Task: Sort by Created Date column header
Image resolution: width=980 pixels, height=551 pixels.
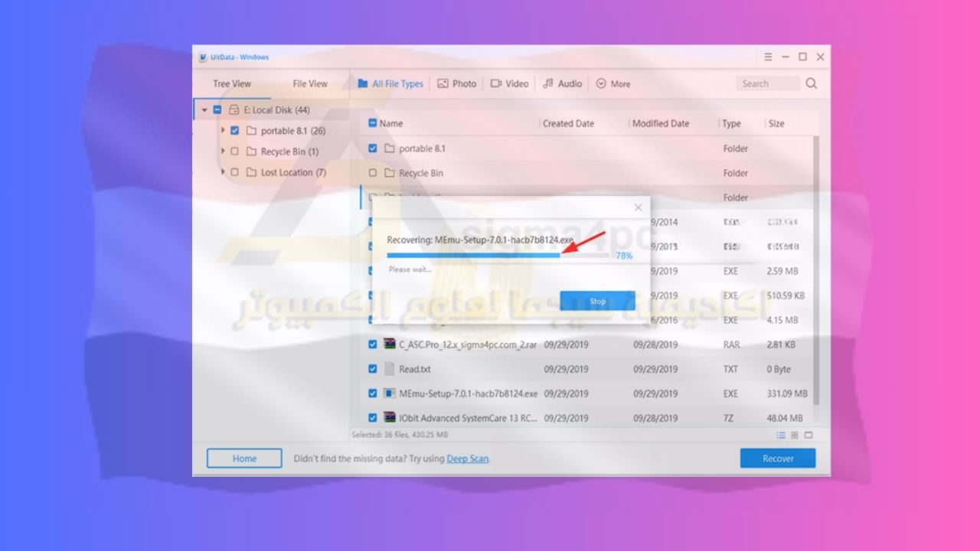Action: (x=568, y=123)
